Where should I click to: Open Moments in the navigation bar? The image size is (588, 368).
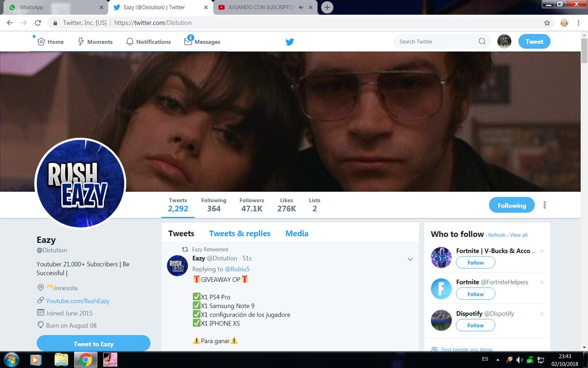coord(95,42)
